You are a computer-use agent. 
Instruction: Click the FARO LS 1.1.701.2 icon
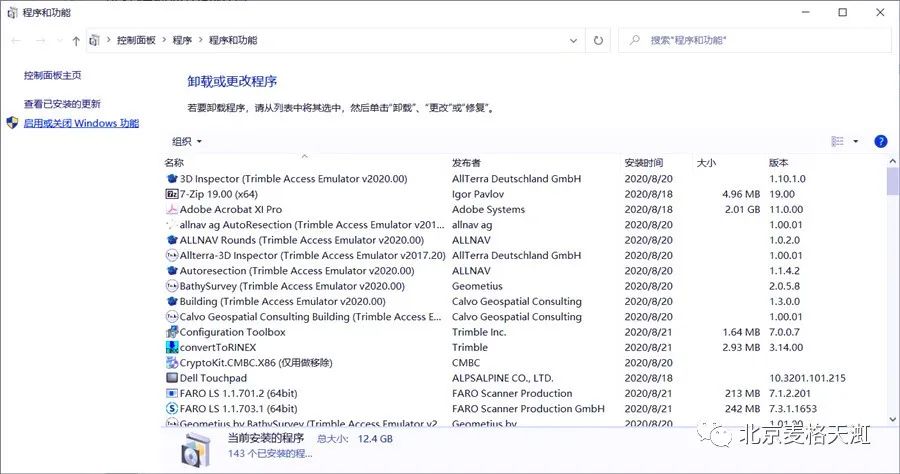pyautogui.click(x=172, y=393)
